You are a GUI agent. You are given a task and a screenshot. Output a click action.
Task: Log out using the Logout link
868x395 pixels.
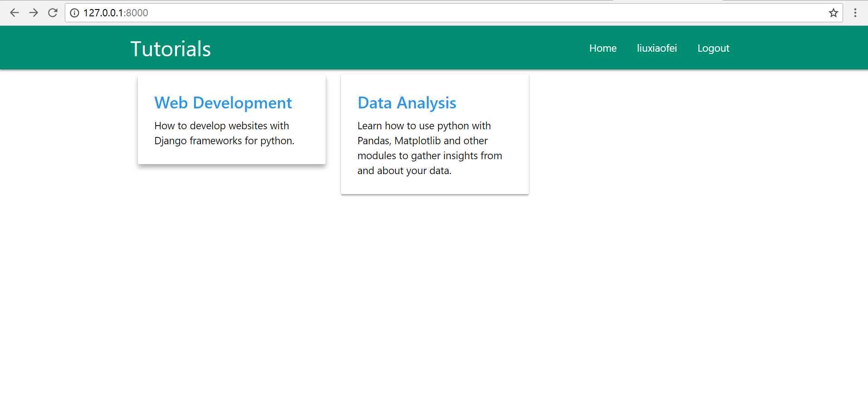[713, 48]
